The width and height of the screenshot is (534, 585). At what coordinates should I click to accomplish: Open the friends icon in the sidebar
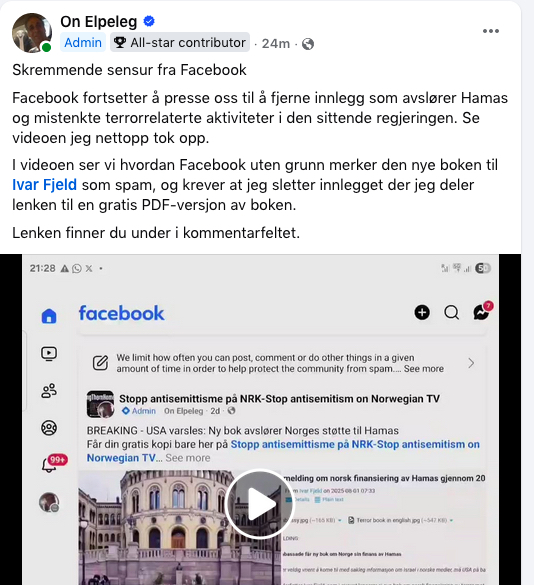pyautogui.click(x=49, y=391)
